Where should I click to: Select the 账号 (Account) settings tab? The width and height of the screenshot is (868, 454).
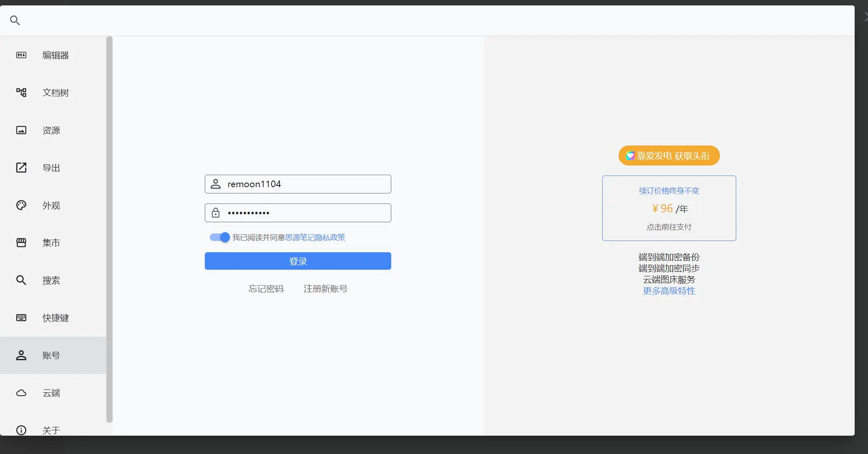51,355
